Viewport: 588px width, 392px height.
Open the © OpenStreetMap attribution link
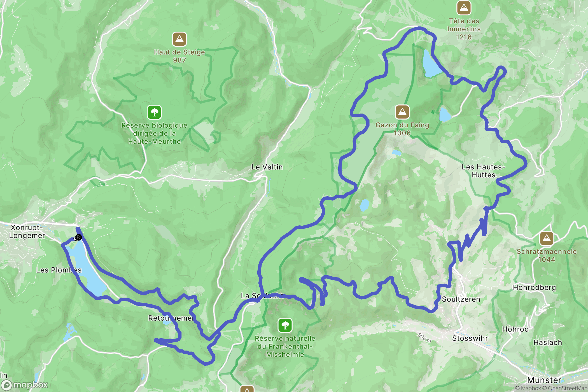[565, 388]
